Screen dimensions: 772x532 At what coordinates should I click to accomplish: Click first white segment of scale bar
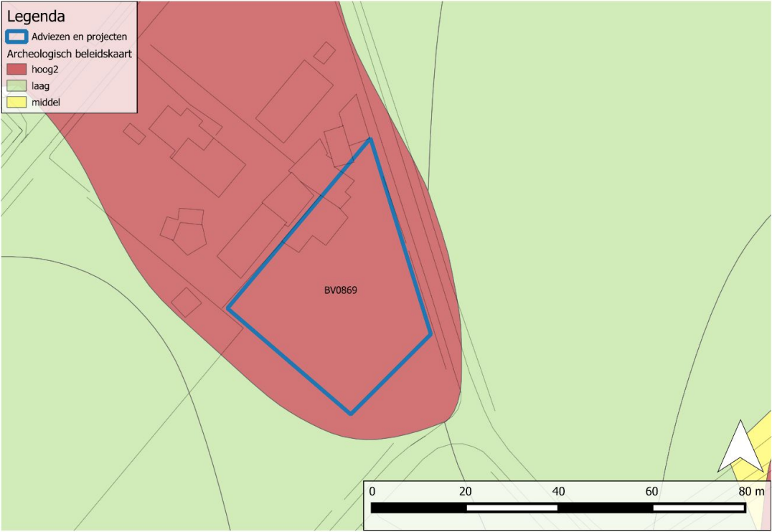pyautogui.click(x=512, y=508)
